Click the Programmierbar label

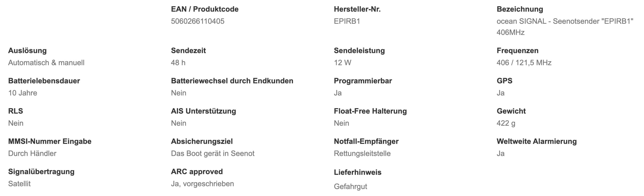click(x=363, y=81)
